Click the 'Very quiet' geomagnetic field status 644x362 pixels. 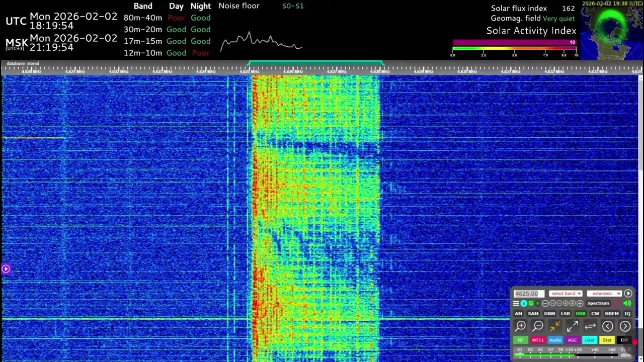(558, 19)
